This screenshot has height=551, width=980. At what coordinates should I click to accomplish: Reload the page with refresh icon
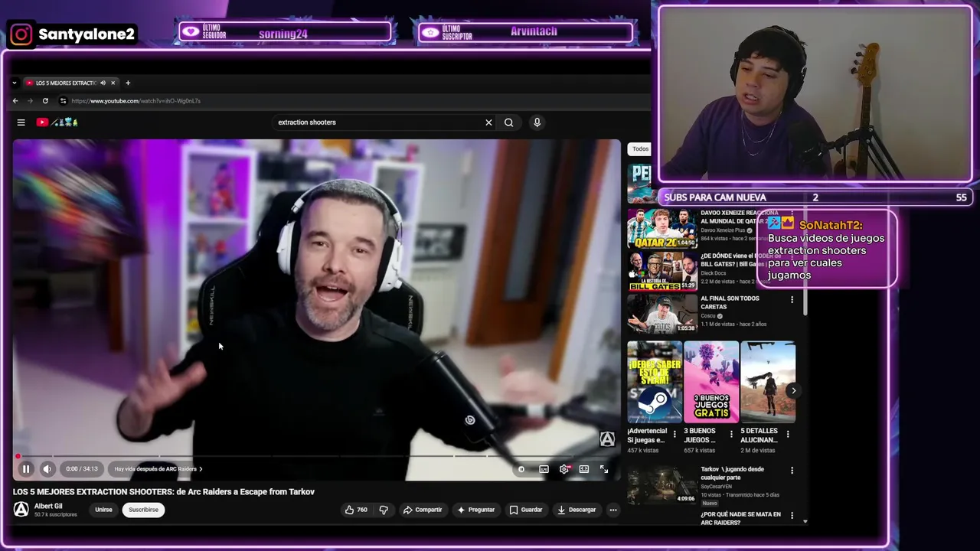coord(45,101)
